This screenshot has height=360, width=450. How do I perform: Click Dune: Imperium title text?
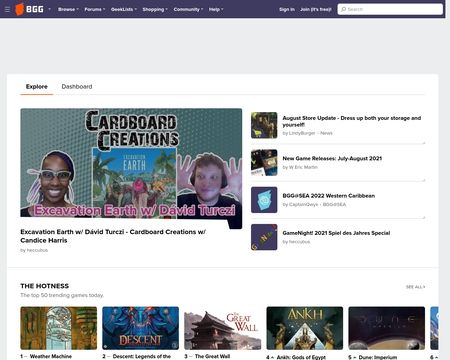[x=378, y=357]
